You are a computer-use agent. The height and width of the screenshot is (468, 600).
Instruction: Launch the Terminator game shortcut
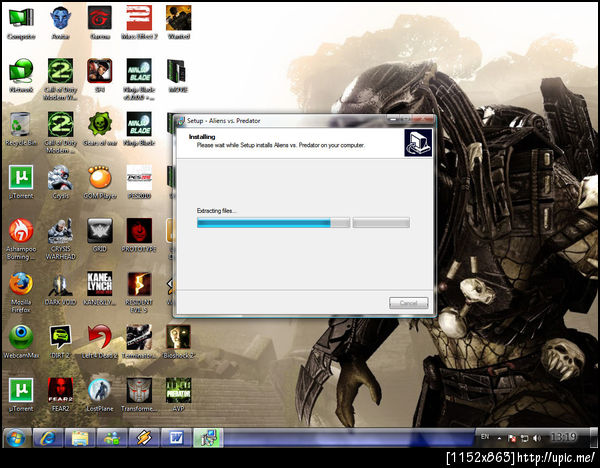click(x=139, y=342)
